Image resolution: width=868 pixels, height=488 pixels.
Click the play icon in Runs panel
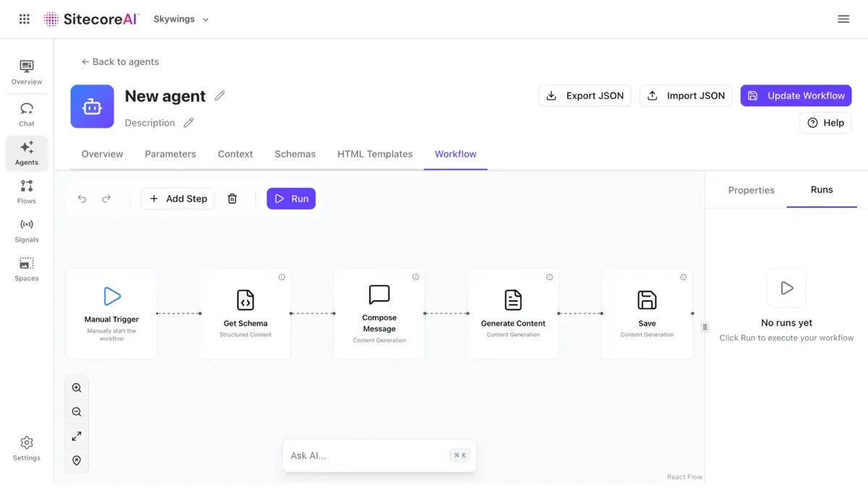(x=787, y=288)
